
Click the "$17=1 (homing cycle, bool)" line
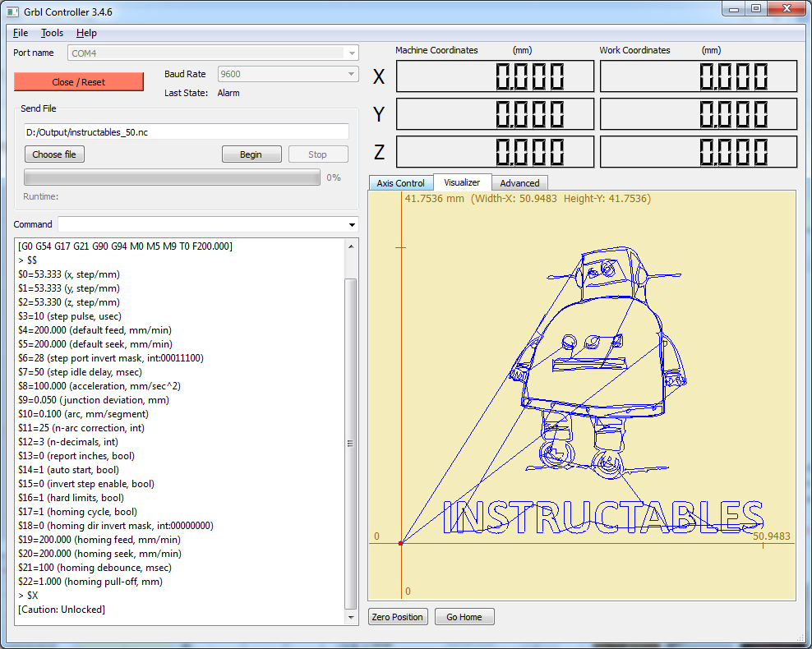click(78, 511)
